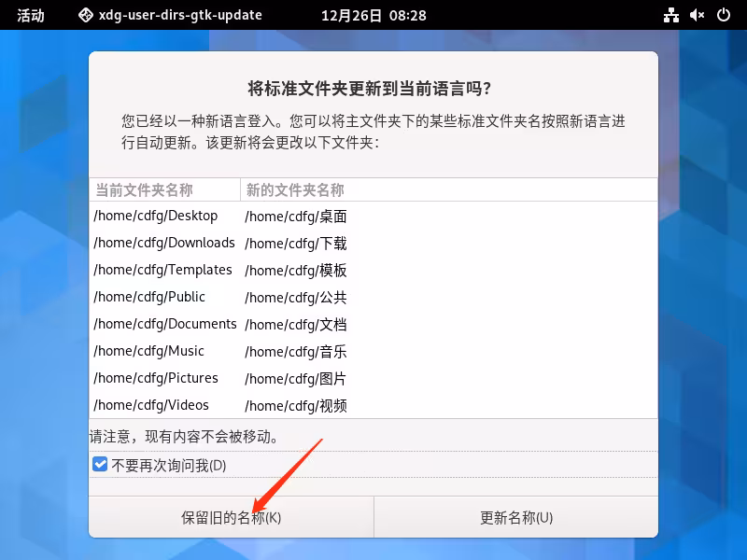Click the xdg-user-dirs-gtk-update app icon
Viewport: 747px width, 560px height.
tap(86, 15)
